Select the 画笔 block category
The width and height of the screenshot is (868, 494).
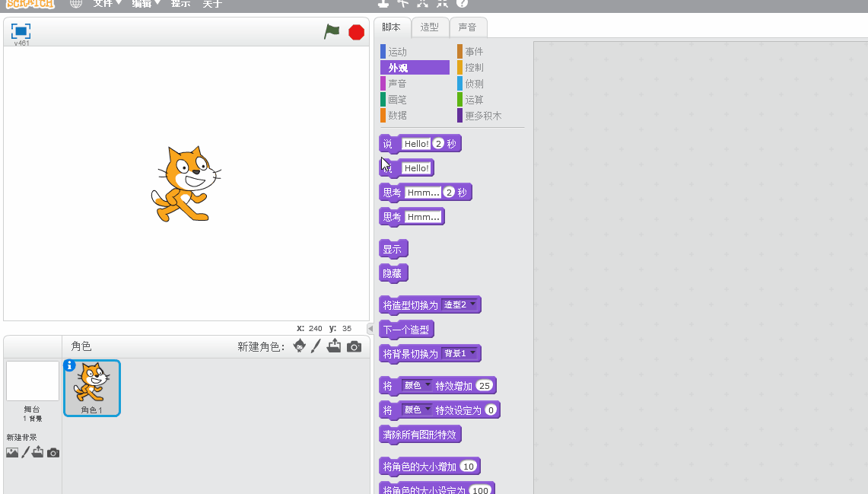415,100
